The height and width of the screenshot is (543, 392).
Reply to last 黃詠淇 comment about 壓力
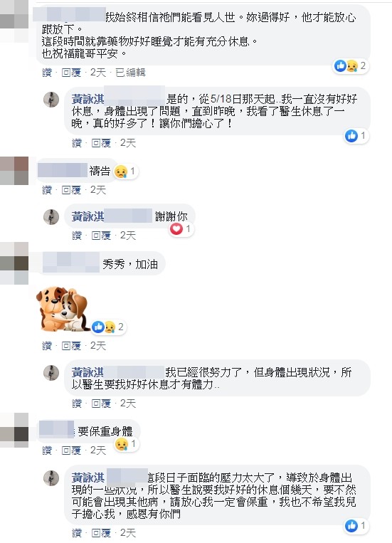point(101,532)
